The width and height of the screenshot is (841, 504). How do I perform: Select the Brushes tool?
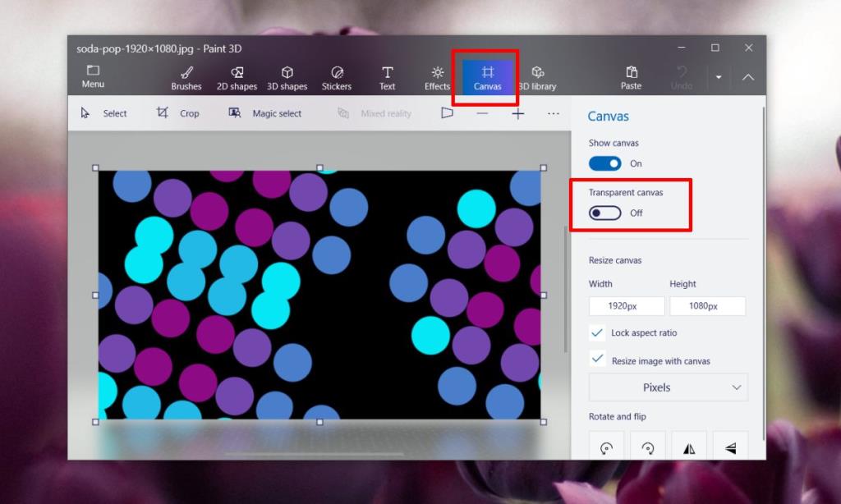pos(186,77)
